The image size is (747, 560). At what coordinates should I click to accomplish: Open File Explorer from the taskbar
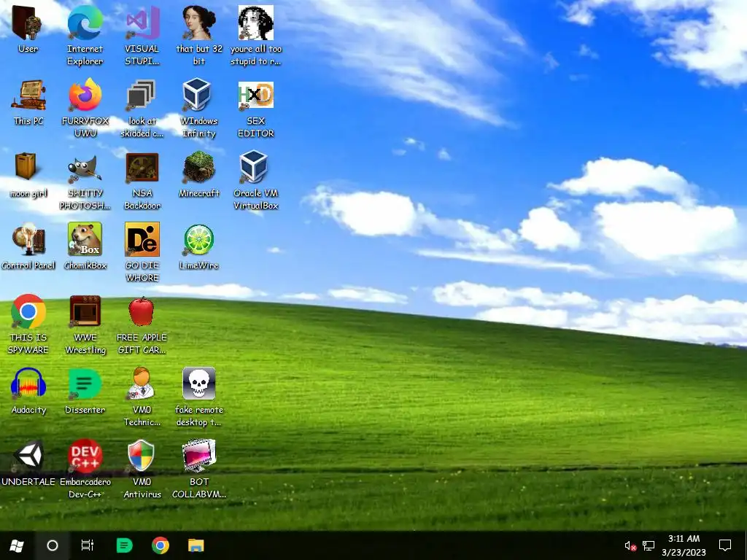(196, 545)
